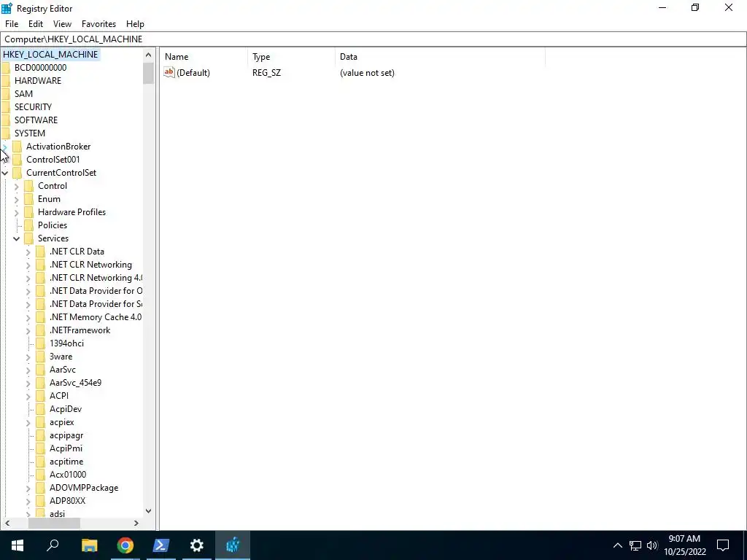747x560 pixels.
Task: Select the .NET CLR Networking key
Action: point(90,265)
